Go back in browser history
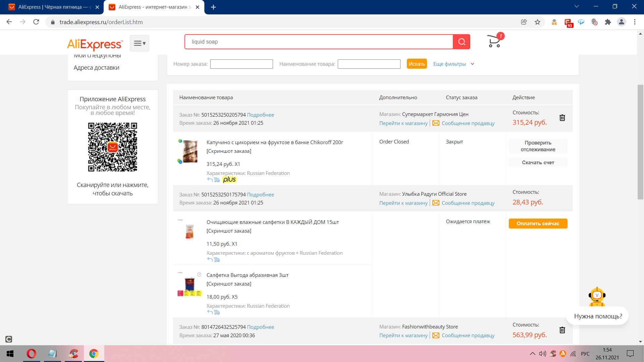Screen dimensions: 644x362 (x=9, y=22)
